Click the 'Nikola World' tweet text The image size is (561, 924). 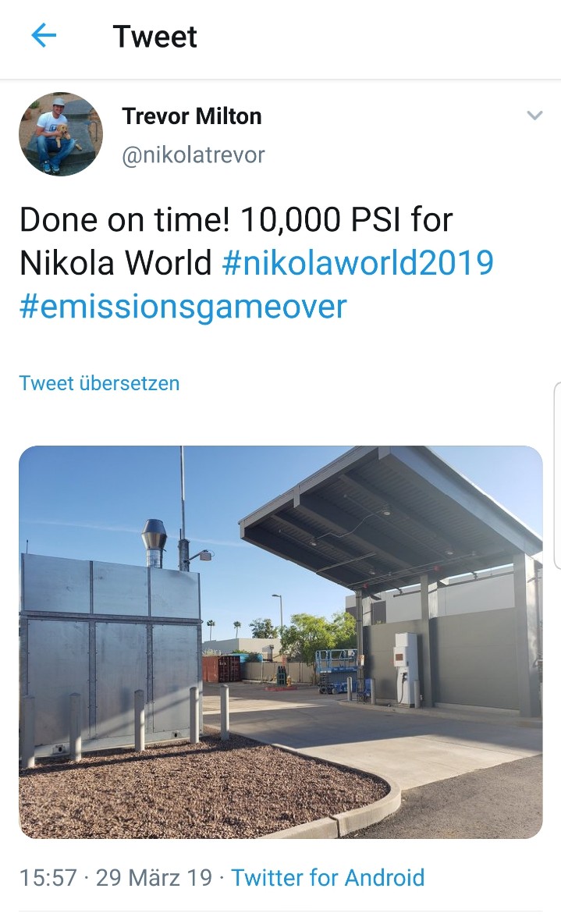point(115,263)
